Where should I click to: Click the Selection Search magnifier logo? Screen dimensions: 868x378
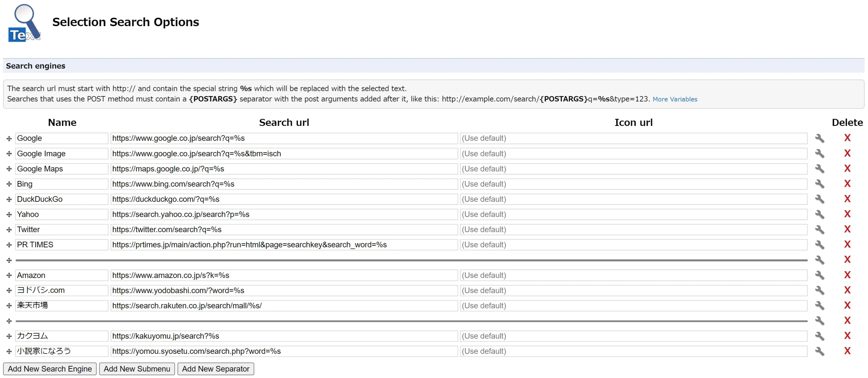point(24,23)
